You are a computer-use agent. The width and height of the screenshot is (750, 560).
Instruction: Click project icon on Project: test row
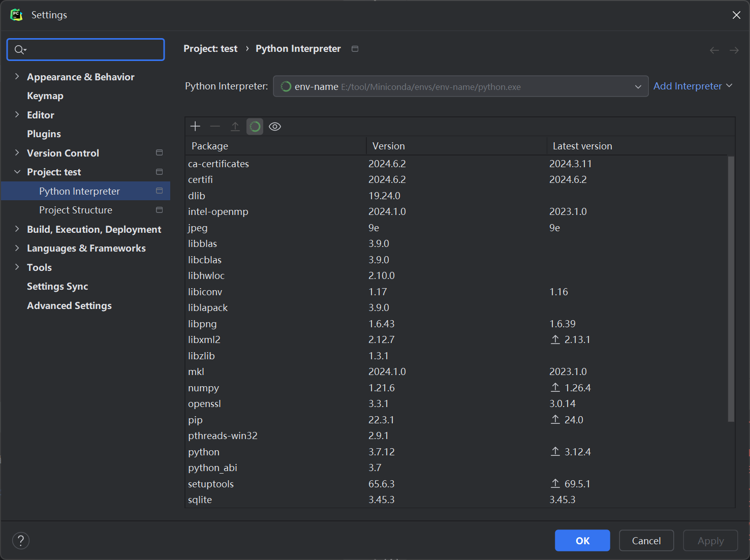[159, 172]
